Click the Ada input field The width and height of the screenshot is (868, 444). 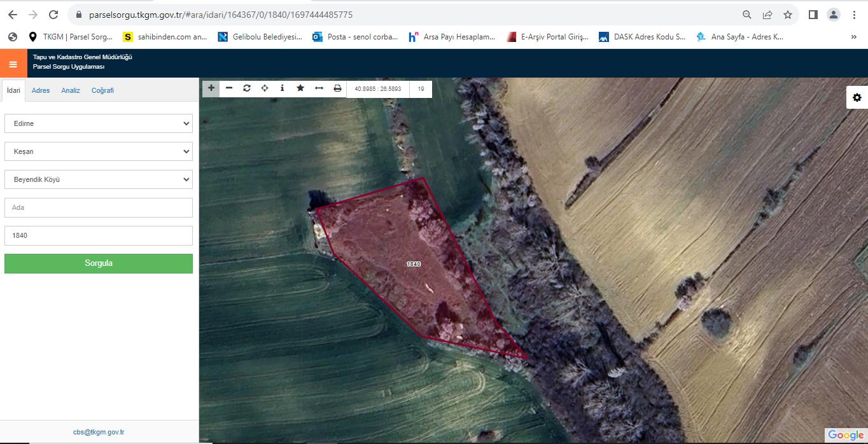[99, 207]
